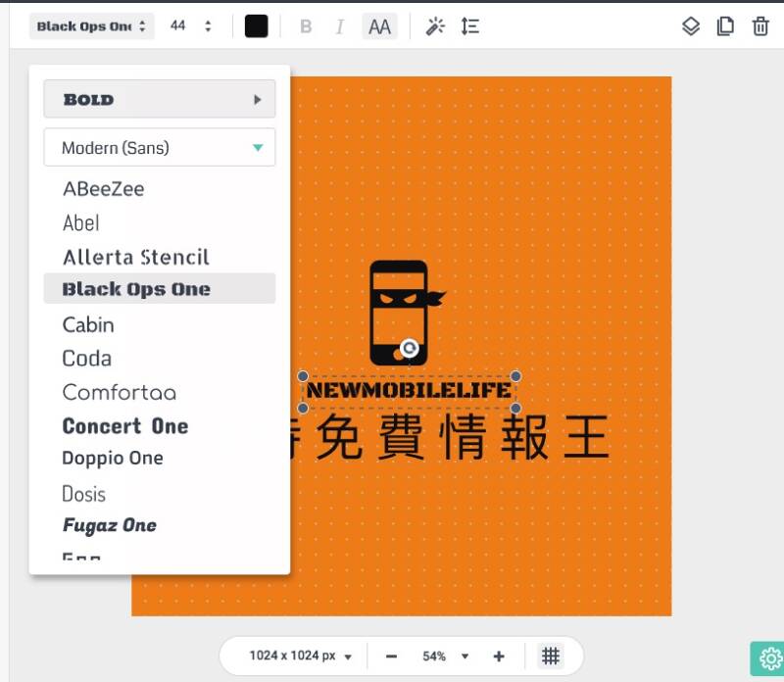Toggle italic formatting
The image size is (784, 682).
[340, 26]
